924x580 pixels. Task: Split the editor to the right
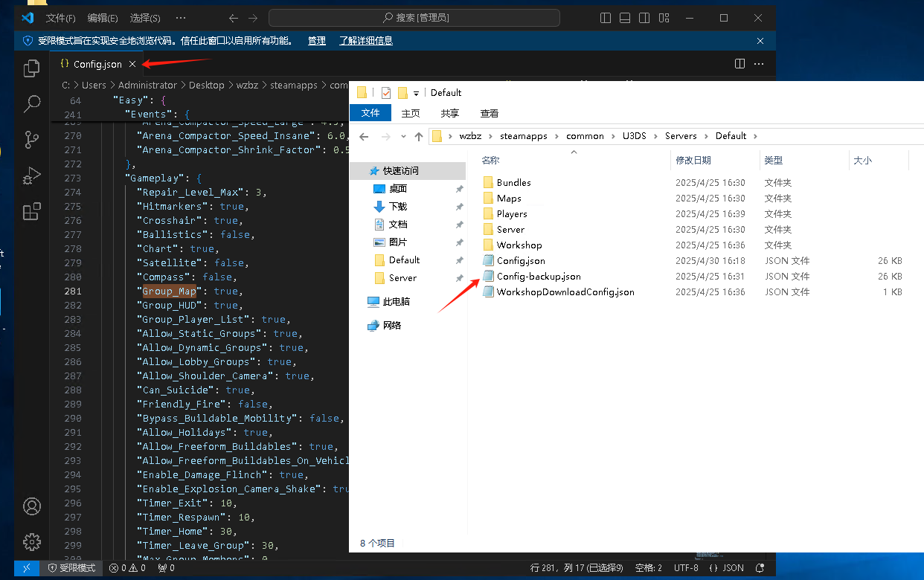(x=739, y=64)
